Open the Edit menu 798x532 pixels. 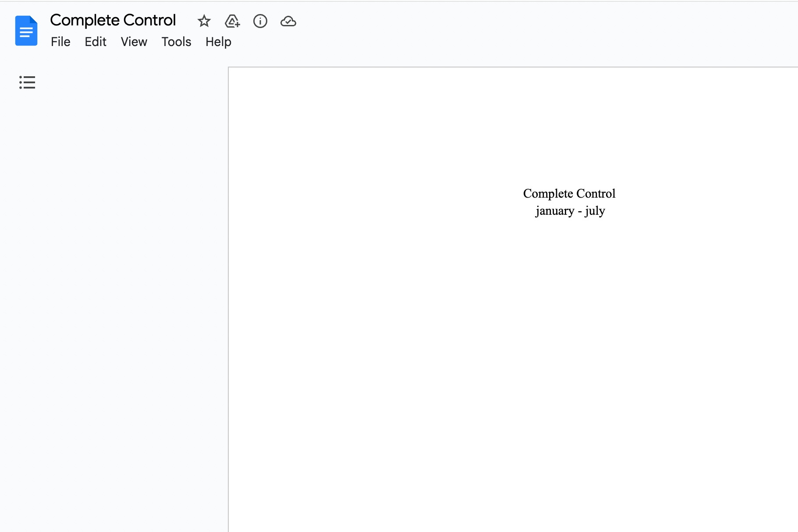point(96,42)
